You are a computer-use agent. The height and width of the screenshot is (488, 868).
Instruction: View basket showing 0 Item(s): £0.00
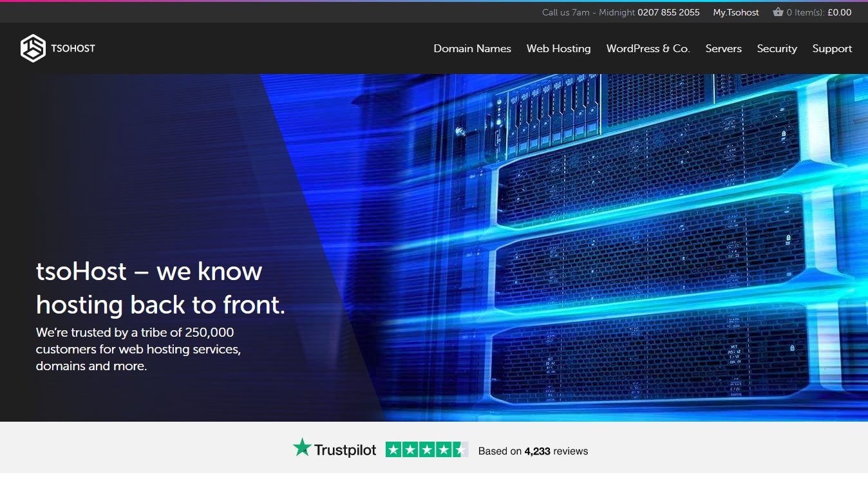click(x=812, y=12)
